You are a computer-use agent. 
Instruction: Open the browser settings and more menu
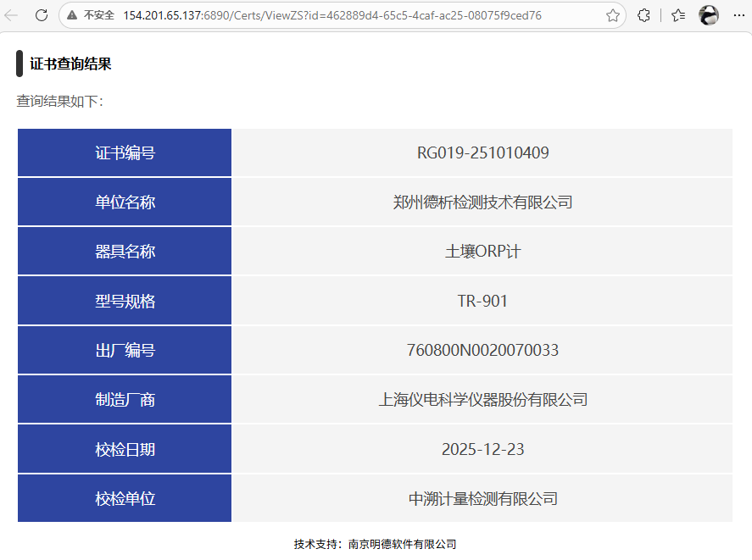[x=738, y=15]
